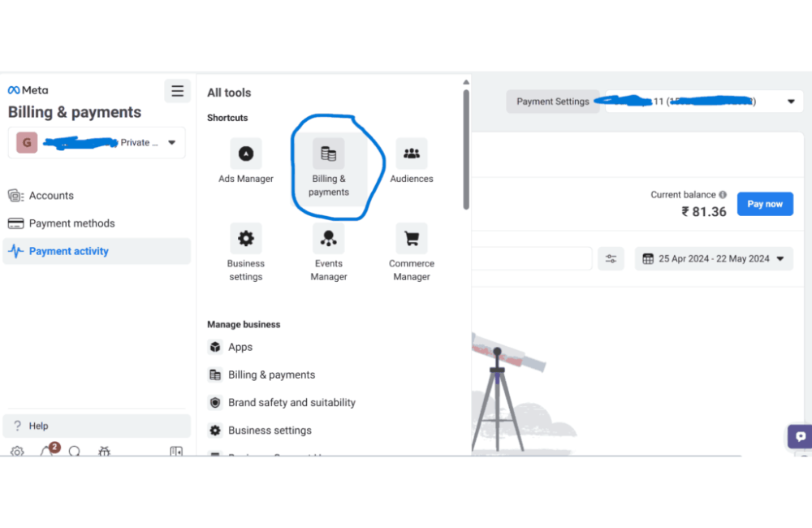Viewport: 812px width, 528px height.
Task: Click the chat support icon at right edge
Action: tap(801, 436)
